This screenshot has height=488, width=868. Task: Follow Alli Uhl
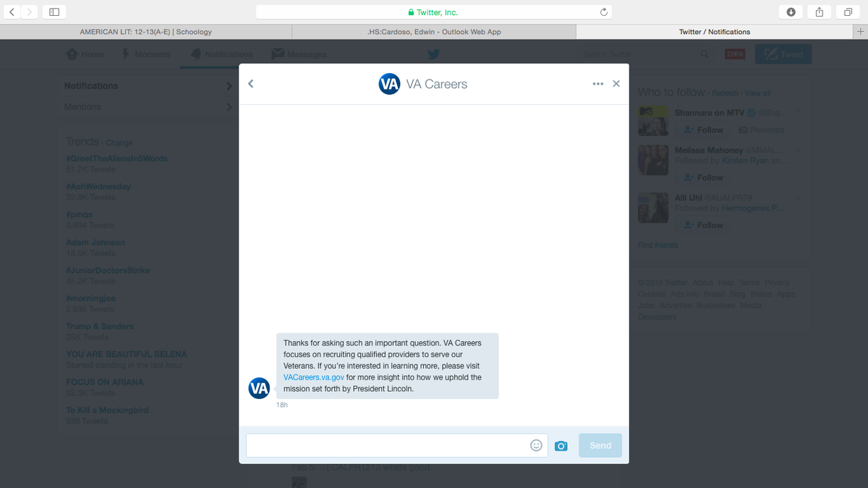(702, 226)
